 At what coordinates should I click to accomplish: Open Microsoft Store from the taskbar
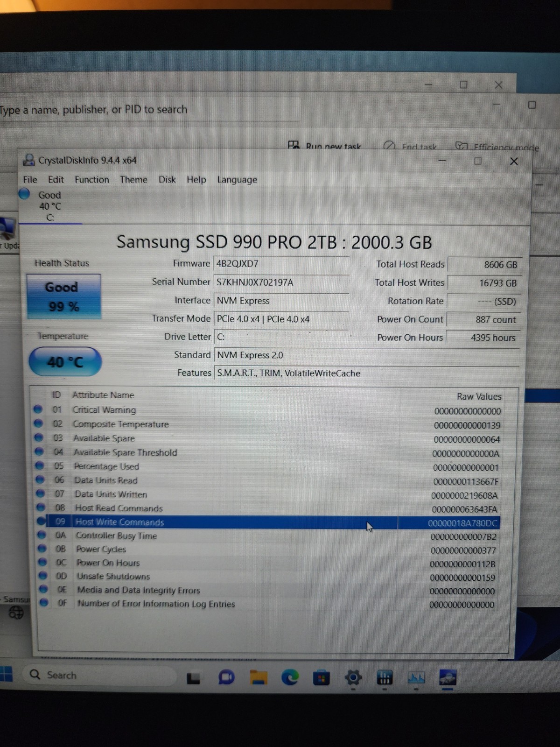[321, 677]
